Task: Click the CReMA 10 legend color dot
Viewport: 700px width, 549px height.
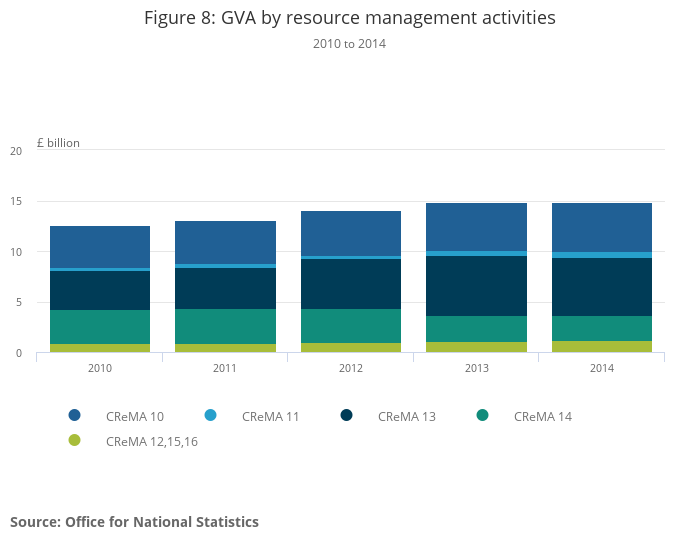Action: click(x=75, y=415)
